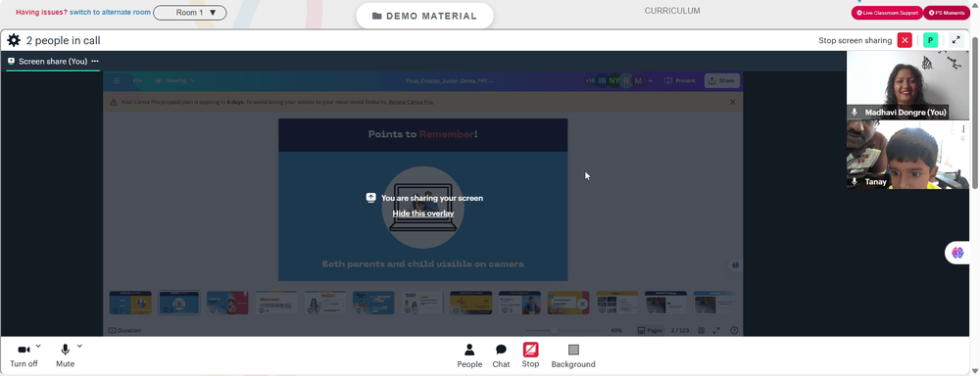Mute the microphone
The width and height of the screenshot is (980, 376).
[x=65, y=356]
